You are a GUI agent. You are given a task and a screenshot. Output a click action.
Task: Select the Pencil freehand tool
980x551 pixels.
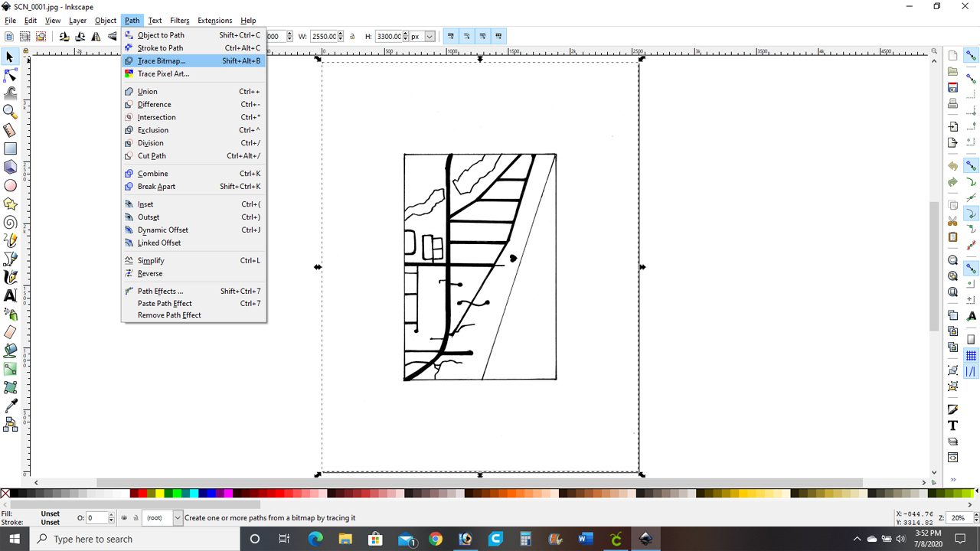(x=10, y=240)
